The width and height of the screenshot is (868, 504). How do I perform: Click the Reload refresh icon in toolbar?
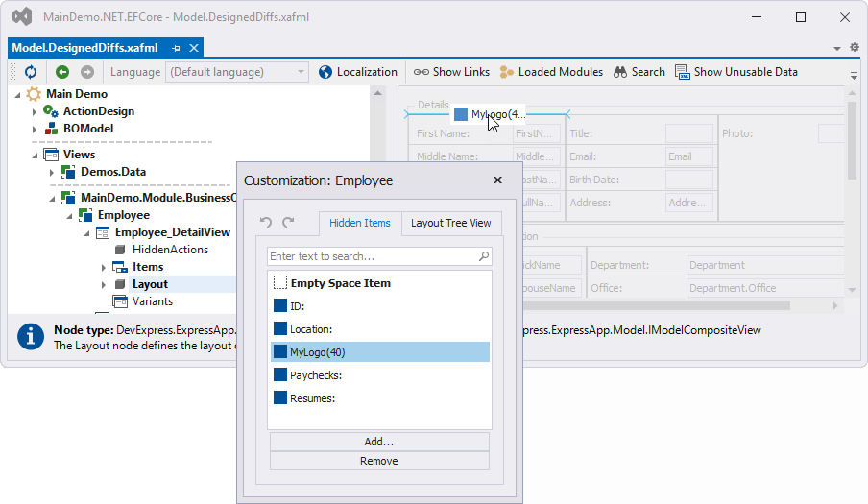pyautogui.click(x=31, y=72)
